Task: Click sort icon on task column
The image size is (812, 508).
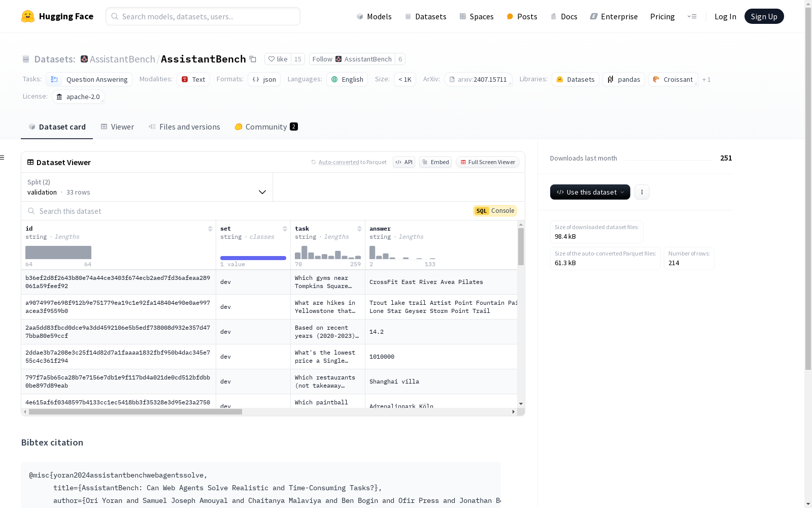Action: [359, 229]
